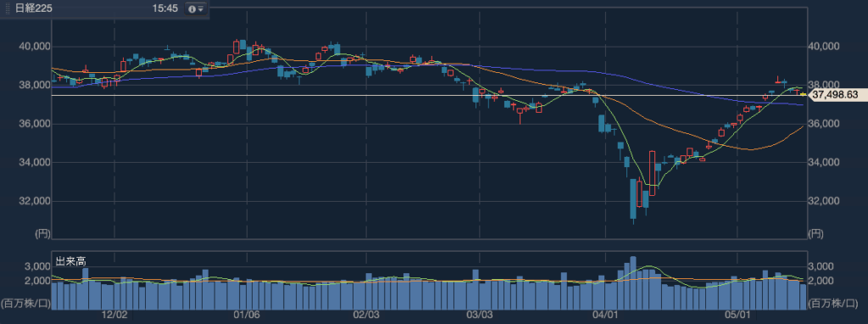
Task: Click the 03/03 date axis label
Action: [x=480, y=316]
